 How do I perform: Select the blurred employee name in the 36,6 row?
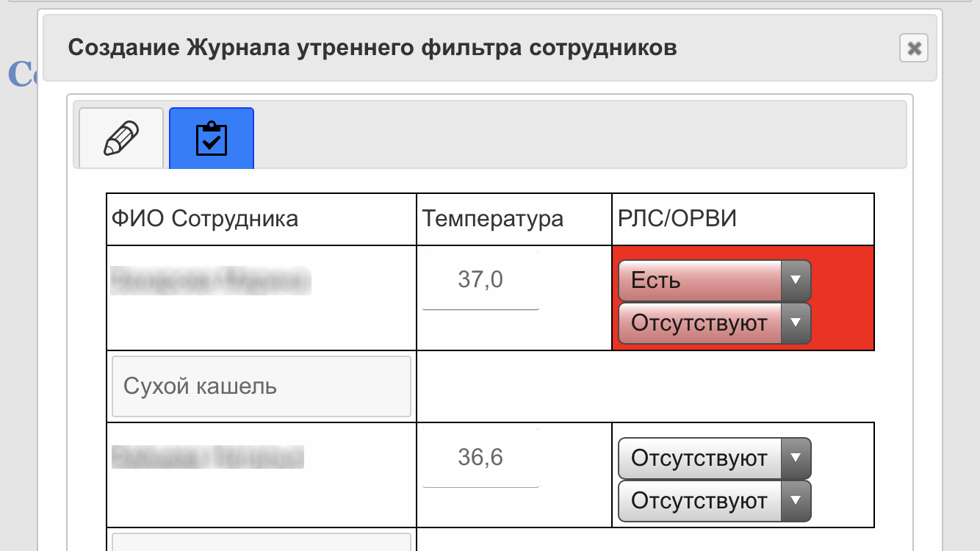[207, 457]
